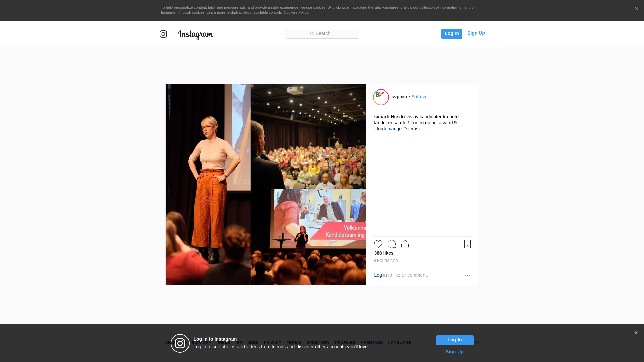Open the header Sign Up link
This screenshot has height=362, width=644.
pos(476,33)
